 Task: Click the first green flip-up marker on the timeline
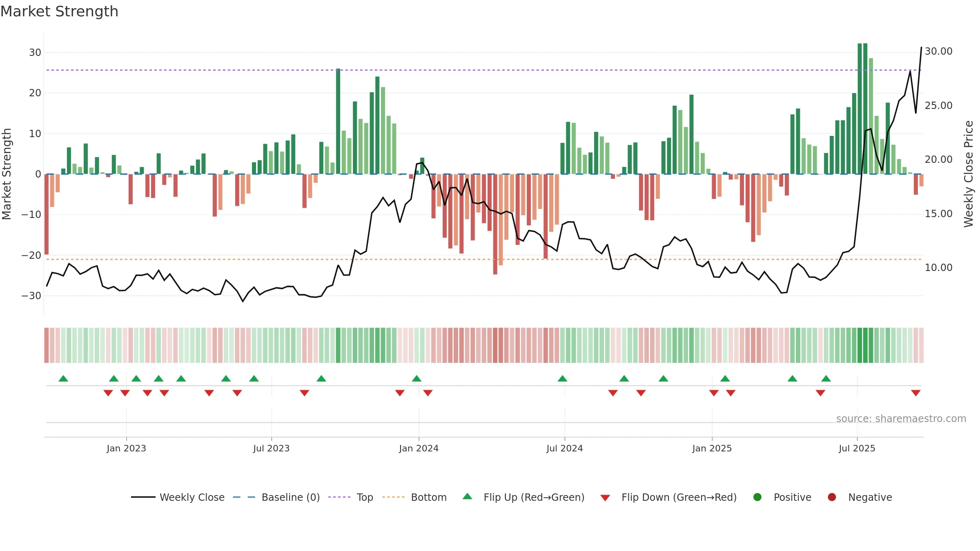pyautogui.click(x=63, y=378)
